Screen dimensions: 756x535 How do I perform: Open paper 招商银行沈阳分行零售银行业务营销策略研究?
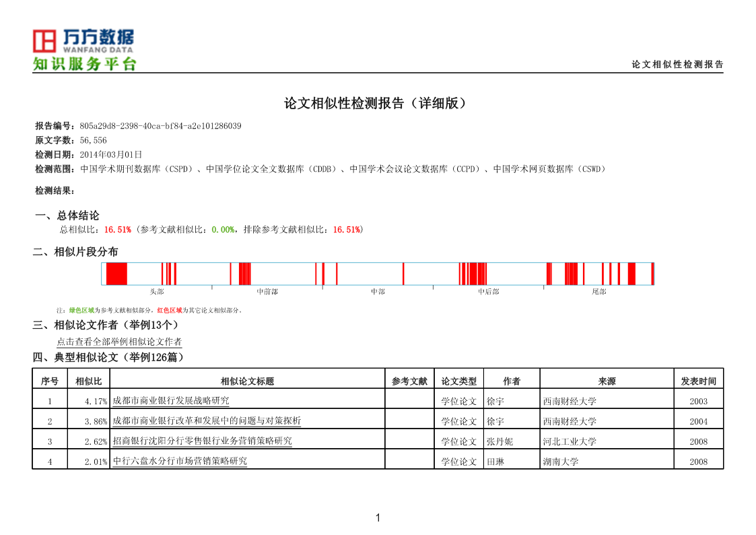[x=202, y=441]
